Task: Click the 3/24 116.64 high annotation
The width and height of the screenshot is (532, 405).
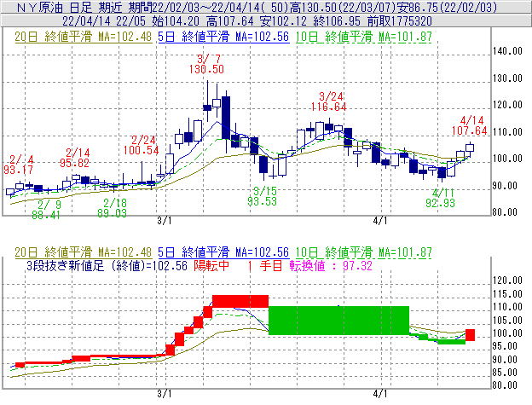Action: (329, 101)
